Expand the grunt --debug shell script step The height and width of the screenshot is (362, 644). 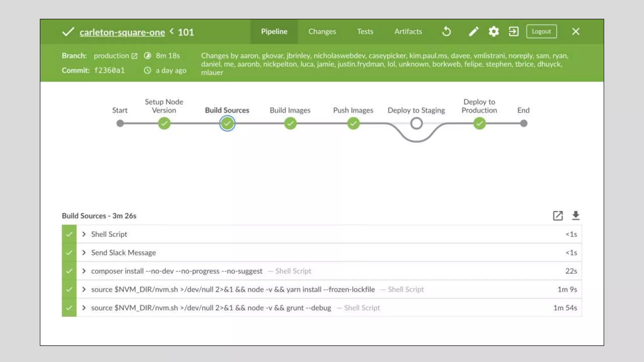[84, 308]
